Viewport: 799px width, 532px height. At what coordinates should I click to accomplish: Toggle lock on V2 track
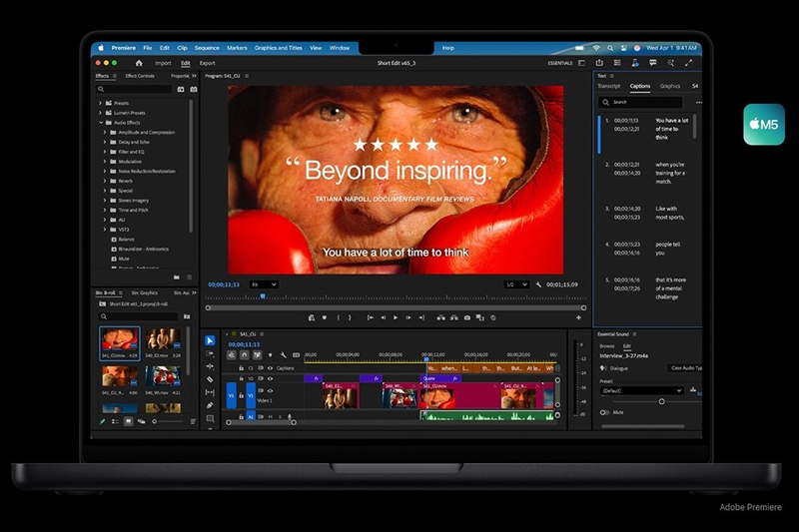[241, 378]
